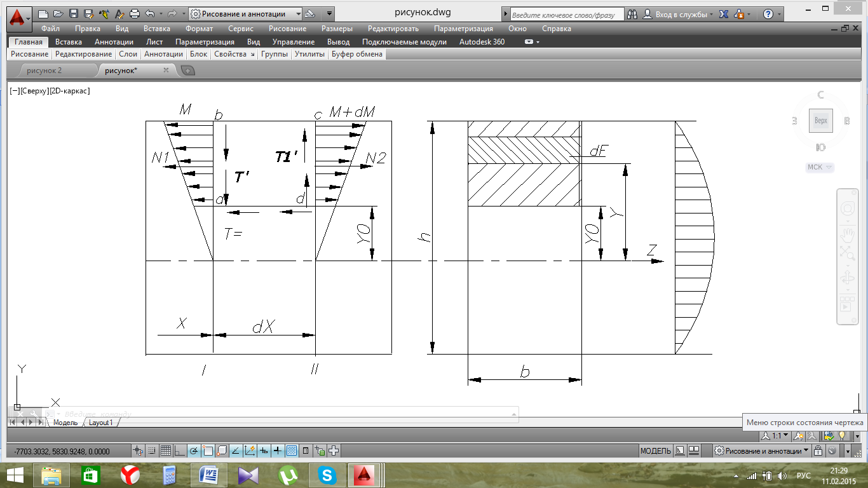Click the 'Слои' ribbon panel button
Viewport: 868px width, 488px height.
click(128, 55)
